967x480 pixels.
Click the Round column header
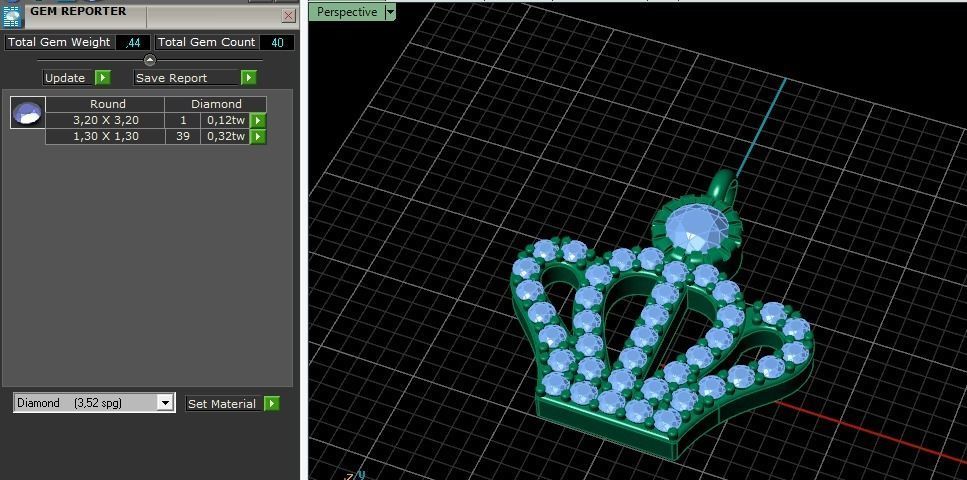click(x=105, y=104)
